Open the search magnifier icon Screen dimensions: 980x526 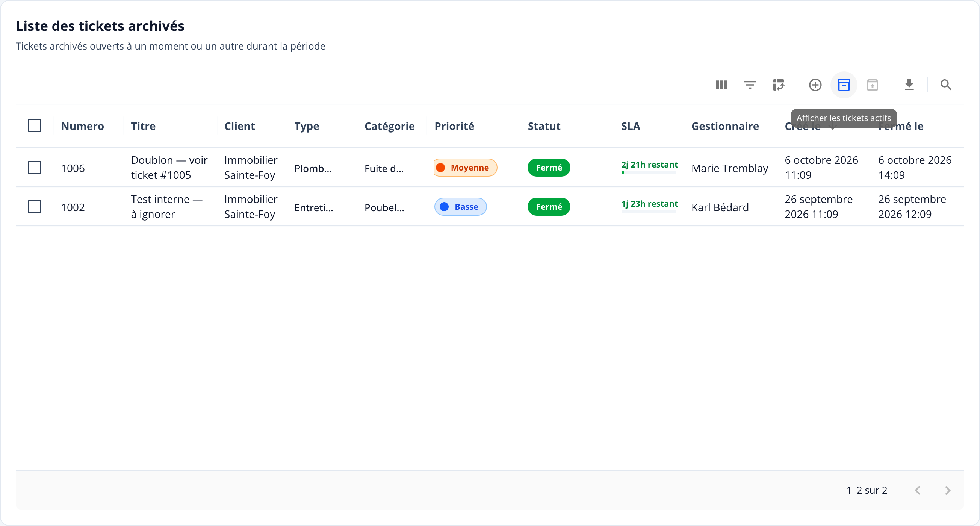click(x=946, y=85)
